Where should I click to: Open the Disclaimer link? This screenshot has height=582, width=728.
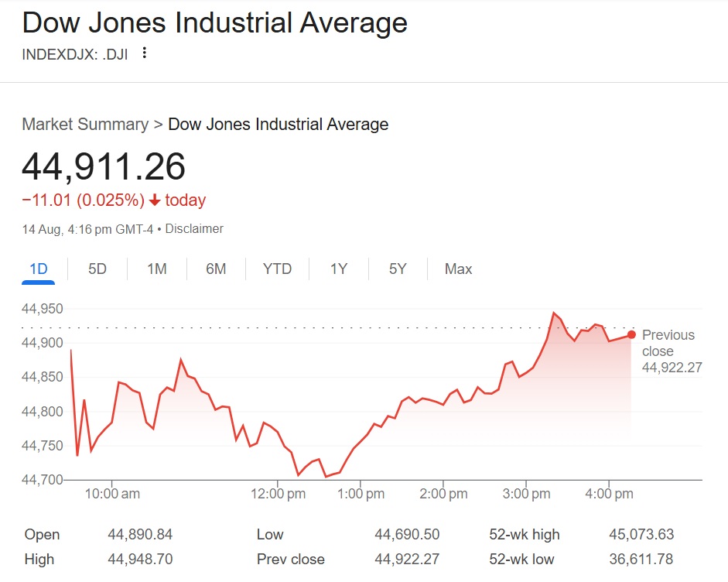[194, 228]
